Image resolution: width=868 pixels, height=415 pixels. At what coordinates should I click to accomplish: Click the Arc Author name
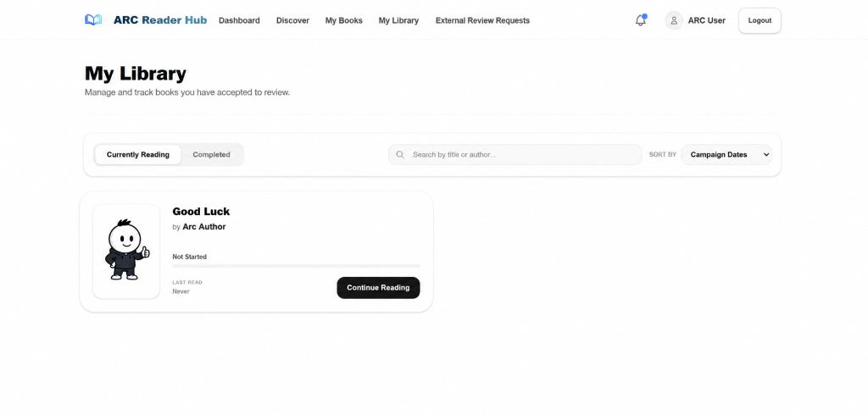tap(204, 227)
